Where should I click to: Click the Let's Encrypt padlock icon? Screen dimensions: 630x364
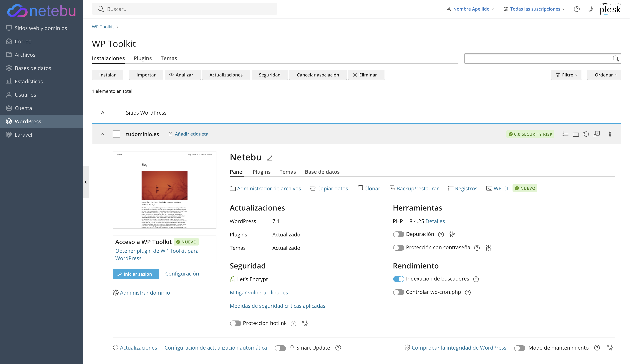point(233,279)
